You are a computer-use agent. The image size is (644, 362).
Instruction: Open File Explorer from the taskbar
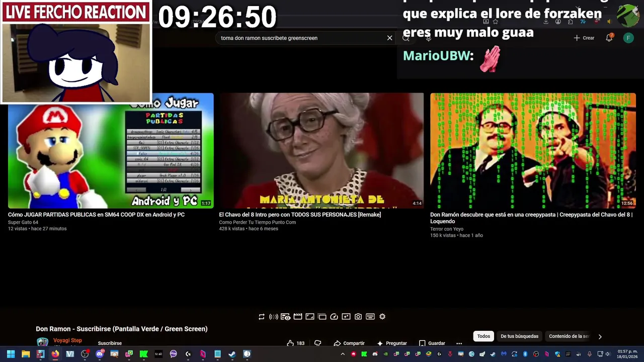point(26,354)
